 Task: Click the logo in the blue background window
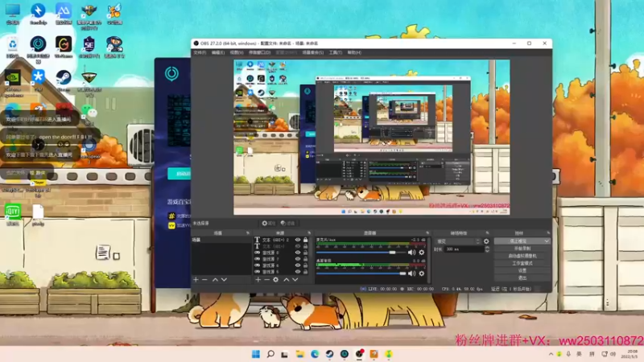[x=171, y=73]
